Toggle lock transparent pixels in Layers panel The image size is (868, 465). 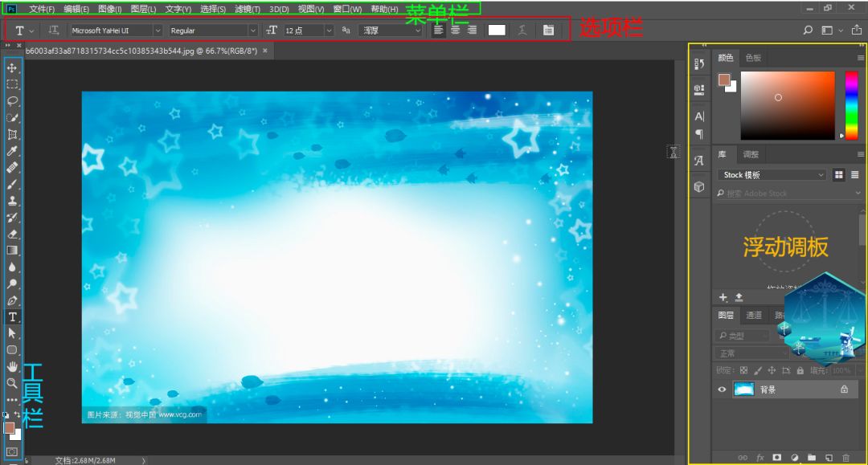click(x=743, y=370)
